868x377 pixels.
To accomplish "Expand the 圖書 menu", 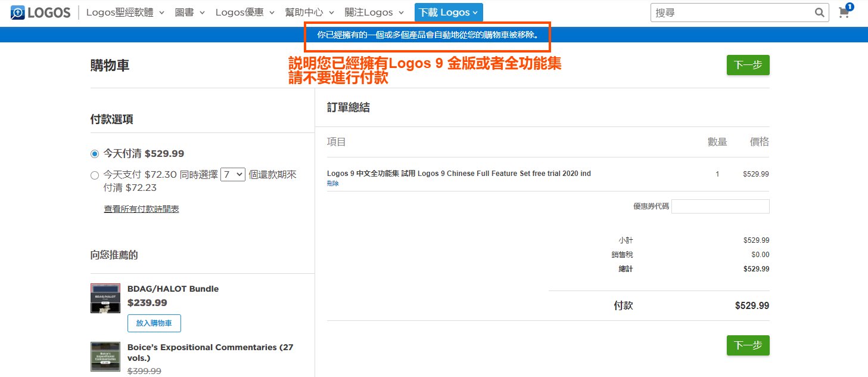I will [x=190, y=13].
